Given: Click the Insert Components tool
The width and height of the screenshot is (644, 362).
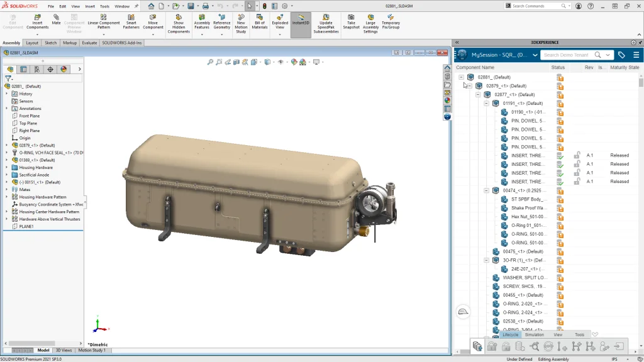Looking at the screenshot, I should coord(37,21).
